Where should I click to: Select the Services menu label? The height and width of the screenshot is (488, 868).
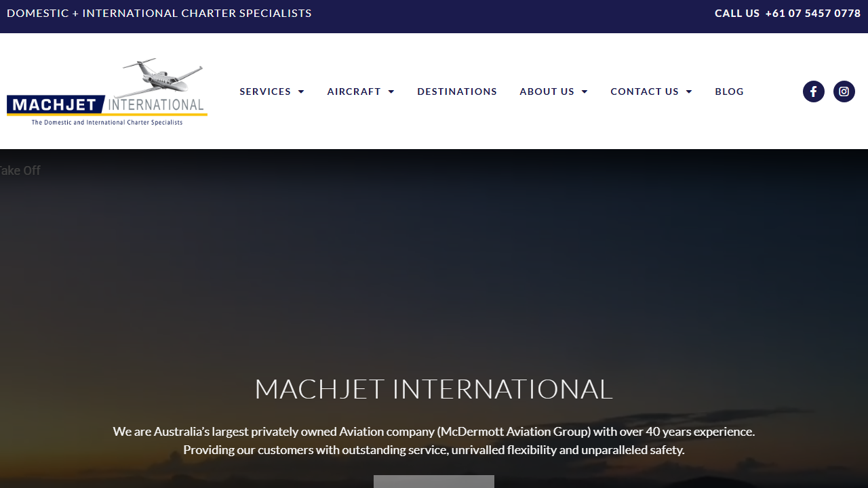tap(265, 91)
